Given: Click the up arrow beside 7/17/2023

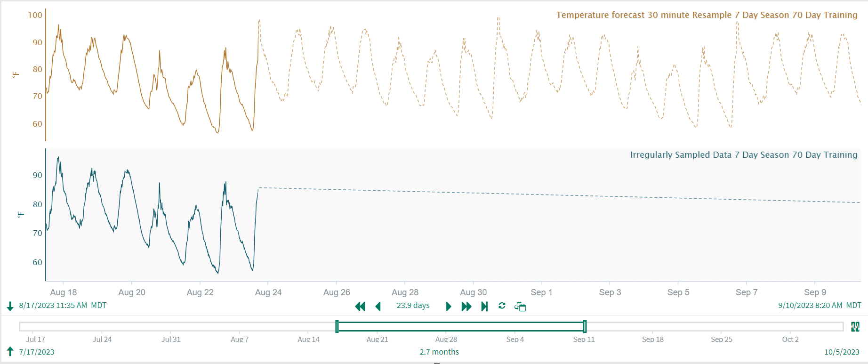Looking at the screenshot, I should pyautogui.click(x=10, y=352).
